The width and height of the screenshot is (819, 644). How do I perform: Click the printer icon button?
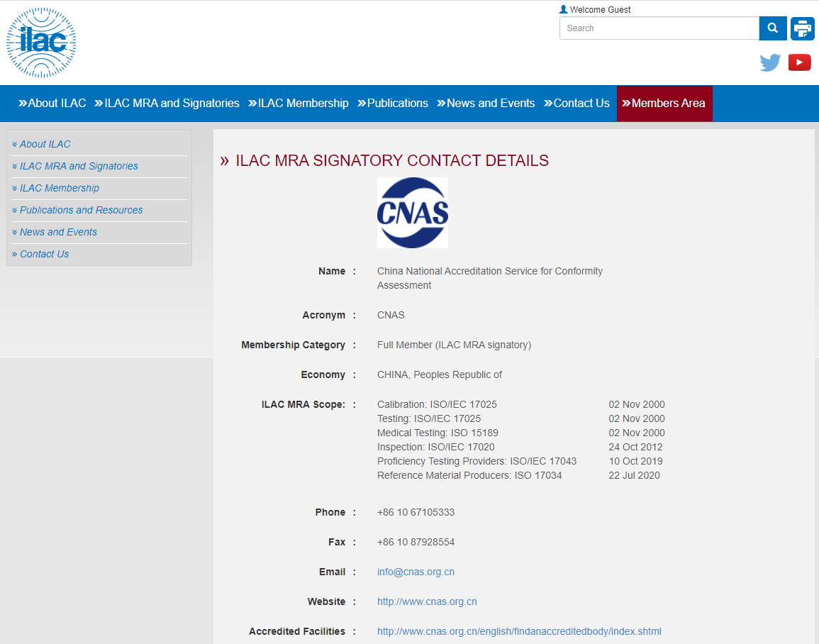[803, 28]
